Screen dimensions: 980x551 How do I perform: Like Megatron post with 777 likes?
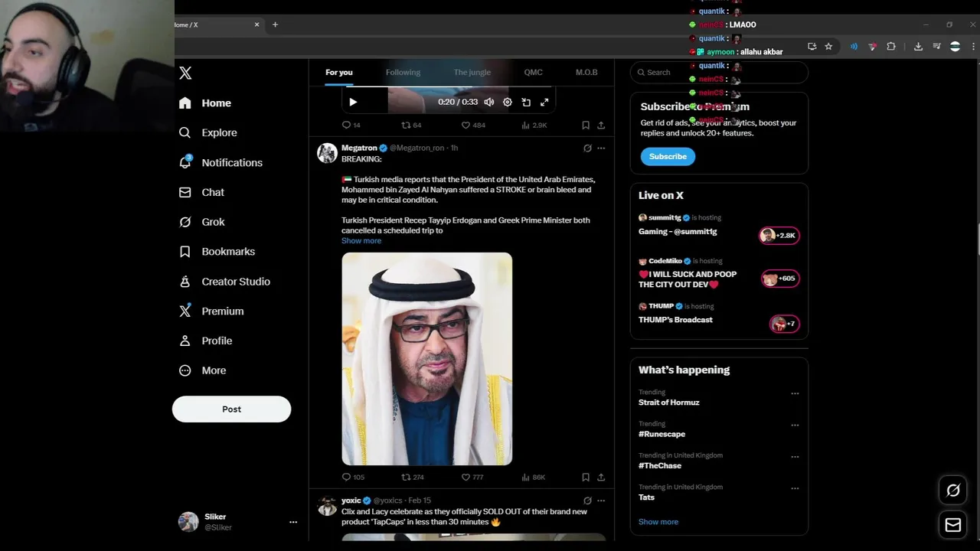pyautogui.click(x=472, y=477)
